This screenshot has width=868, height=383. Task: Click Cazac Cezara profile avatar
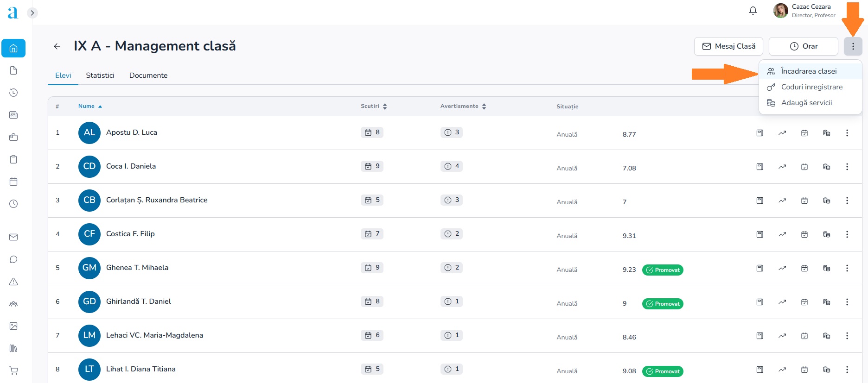781,11
